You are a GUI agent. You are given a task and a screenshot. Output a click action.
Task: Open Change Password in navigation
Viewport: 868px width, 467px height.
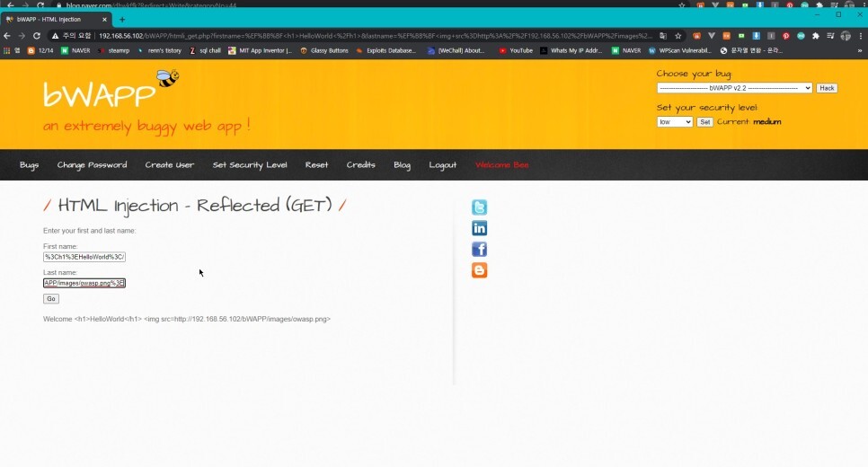pyautogui.click(x=92, y=165)
